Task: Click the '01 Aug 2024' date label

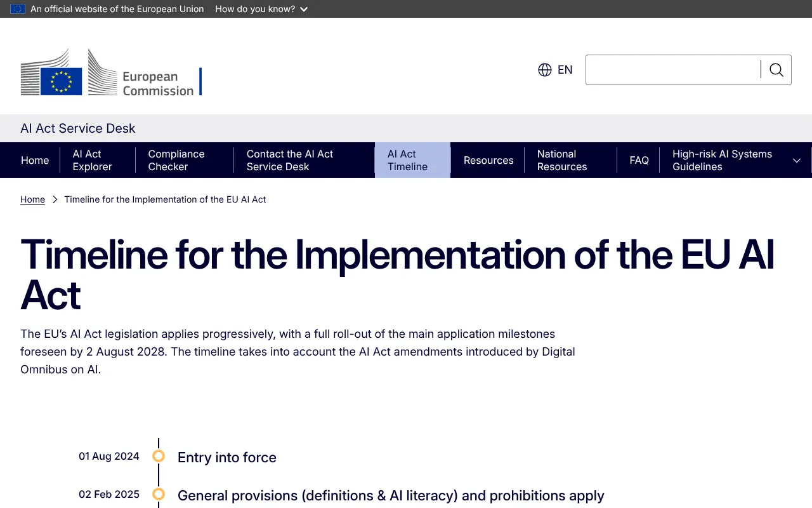Action: (109, 456)
